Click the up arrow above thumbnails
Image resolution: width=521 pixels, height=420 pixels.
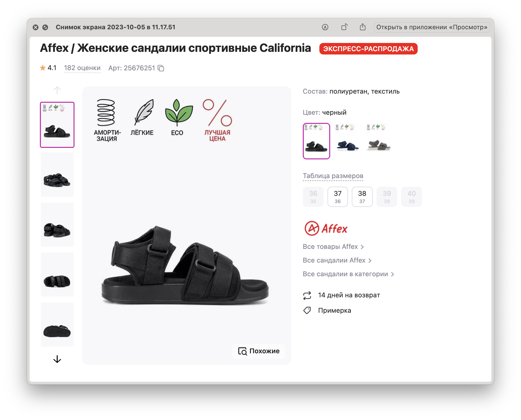tap(57, 90)
